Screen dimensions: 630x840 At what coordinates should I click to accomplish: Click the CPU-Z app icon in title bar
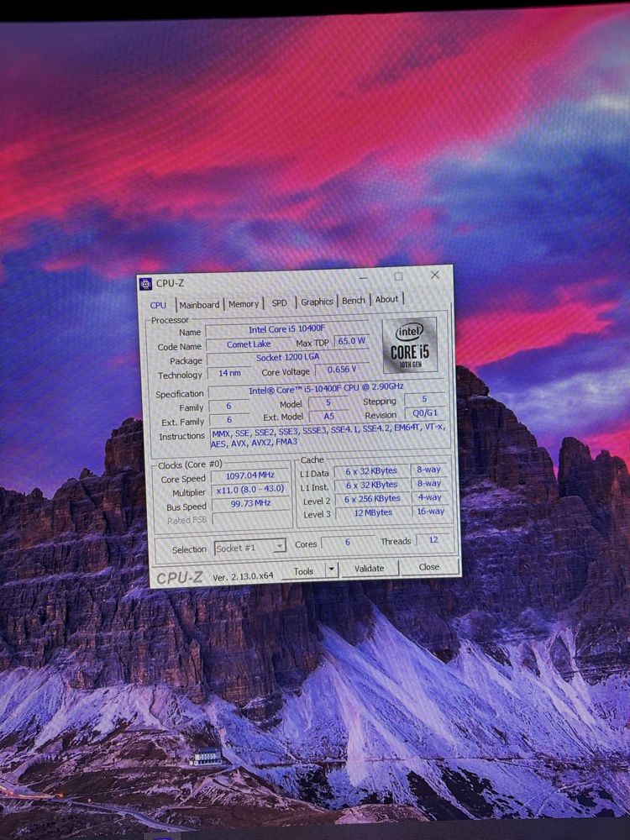click(x=145, y=284)
